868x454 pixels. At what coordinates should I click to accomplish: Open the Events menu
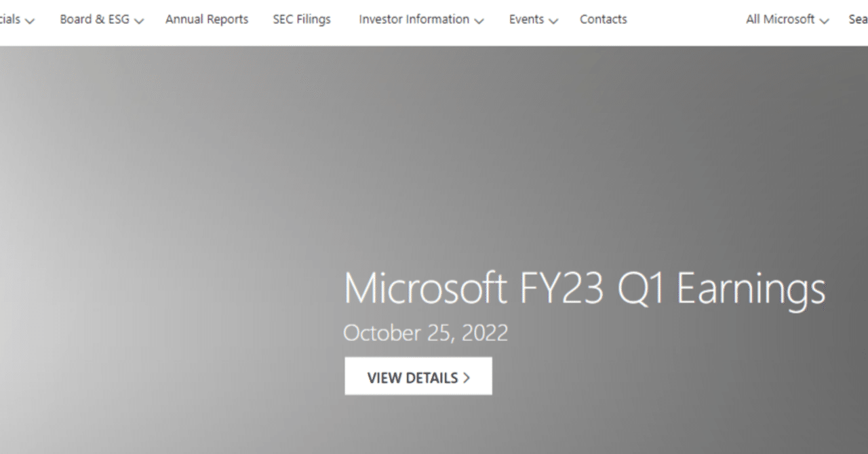(526, 19)
